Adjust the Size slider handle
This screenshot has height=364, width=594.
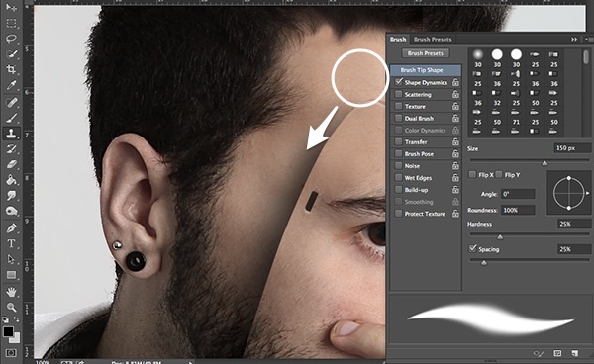pyautogui.click(x=544, y=163)
